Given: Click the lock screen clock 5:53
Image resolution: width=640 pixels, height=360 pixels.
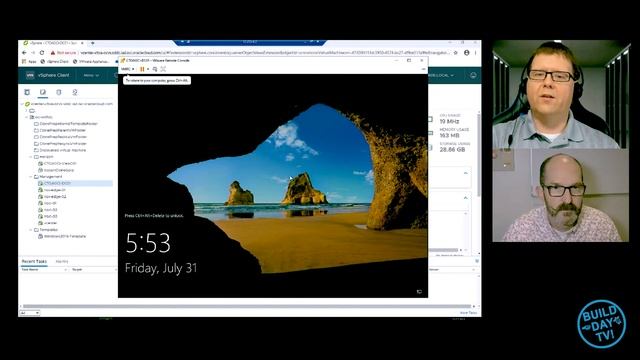Looking at the screenshot, I should [x=148, y=243].
